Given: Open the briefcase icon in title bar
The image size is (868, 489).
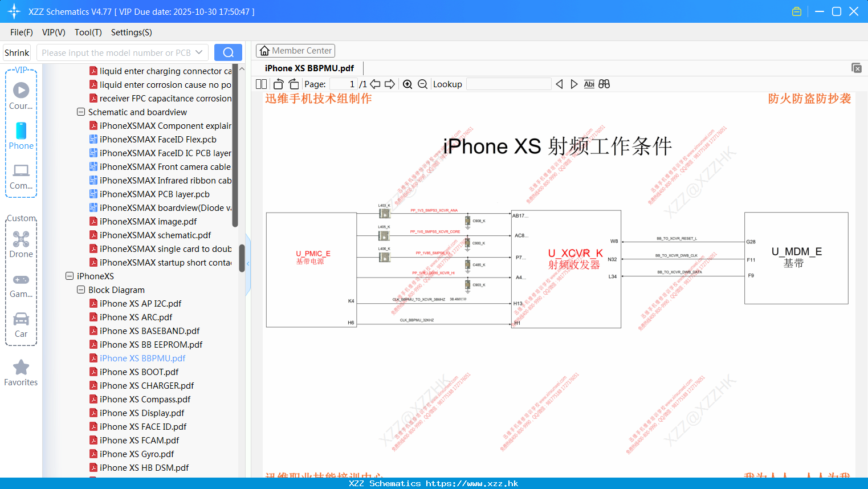Looking at the screenshot, I should 797,11.
